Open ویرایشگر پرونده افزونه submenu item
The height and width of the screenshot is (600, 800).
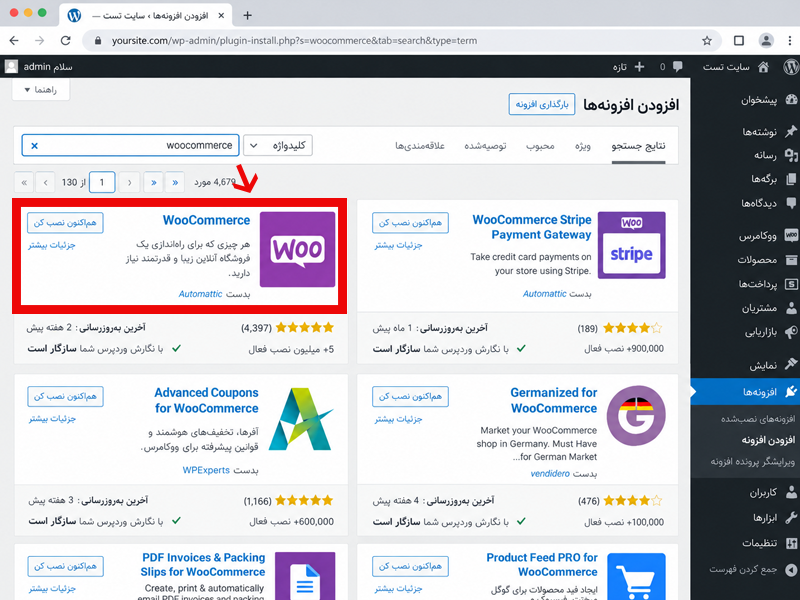click(x=753, y=462)
